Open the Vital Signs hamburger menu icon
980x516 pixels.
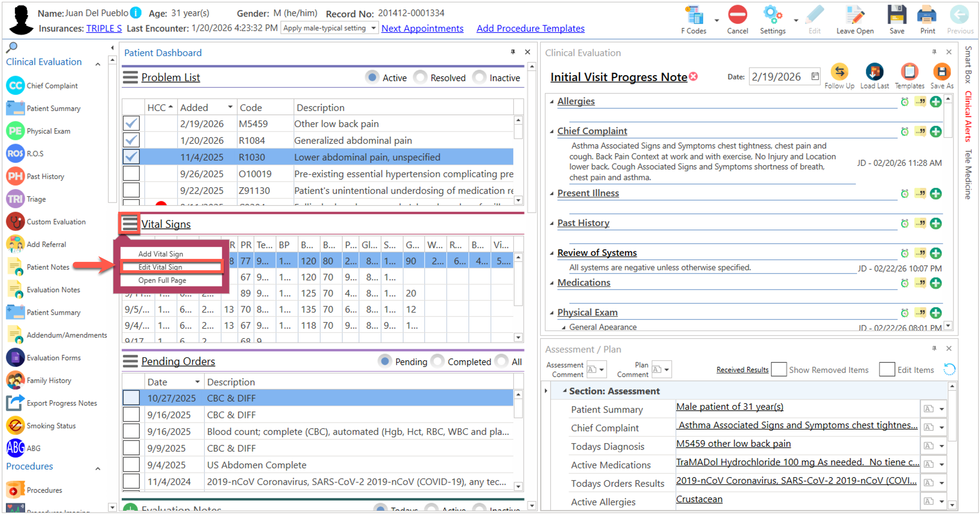point(129,224)
